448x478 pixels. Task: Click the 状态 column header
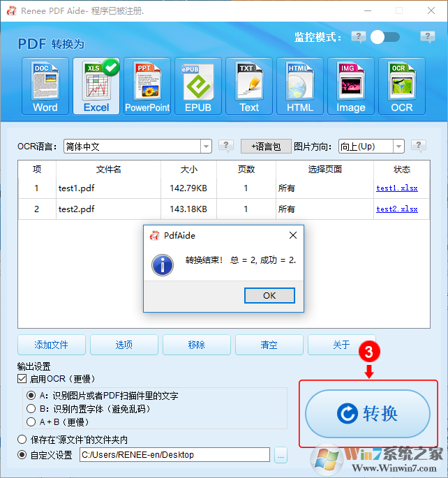click(402, 169)
